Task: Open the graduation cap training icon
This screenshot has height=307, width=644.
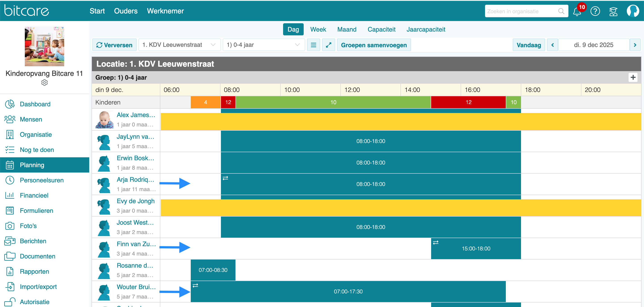Action: point(613,11)
